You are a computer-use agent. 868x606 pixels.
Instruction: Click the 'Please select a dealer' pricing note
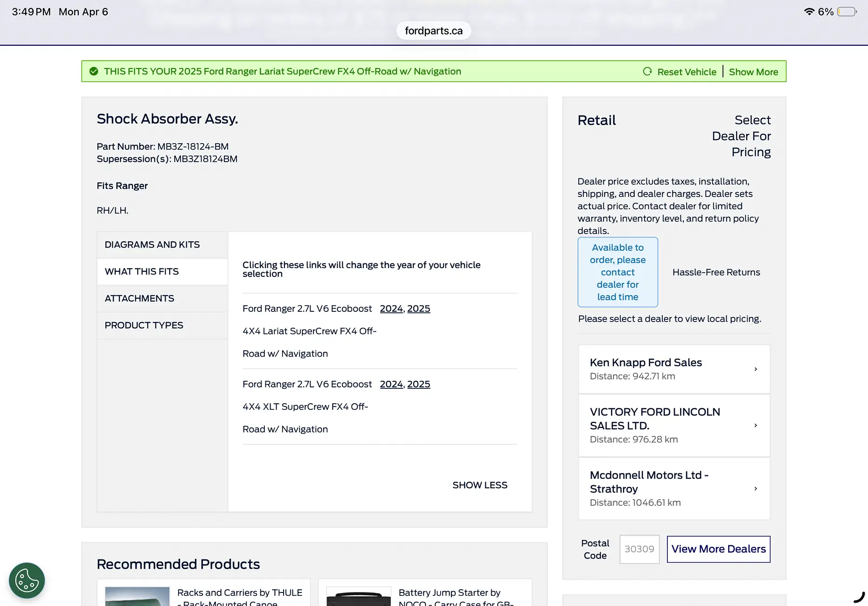point(670,319)
